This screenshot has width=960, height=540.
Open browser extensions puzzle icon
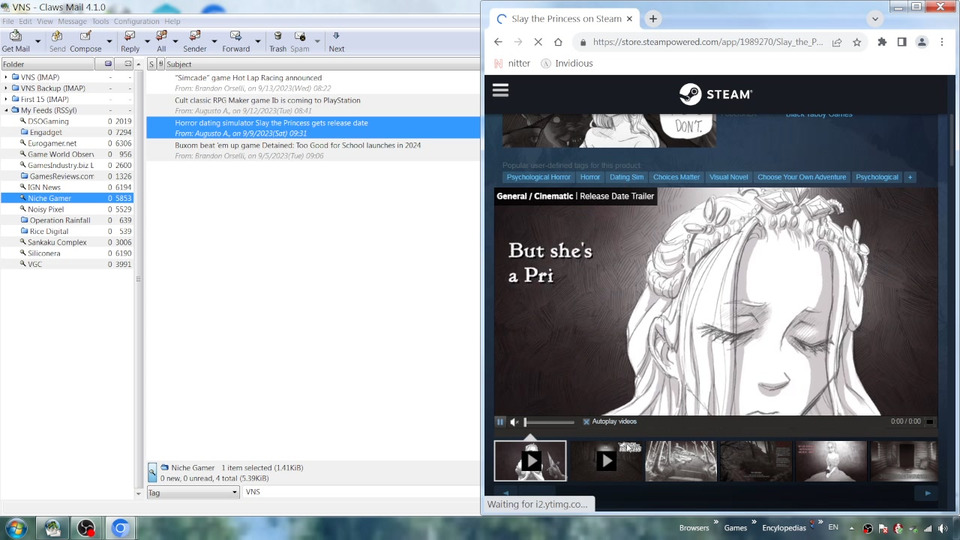[882, 42]
